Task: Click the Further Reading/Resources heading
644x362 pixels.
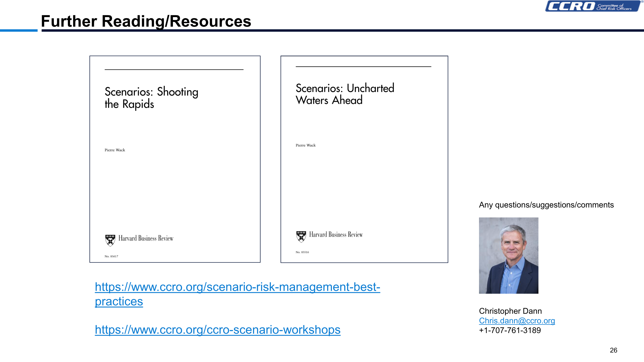Action: (x=146, y=21)
